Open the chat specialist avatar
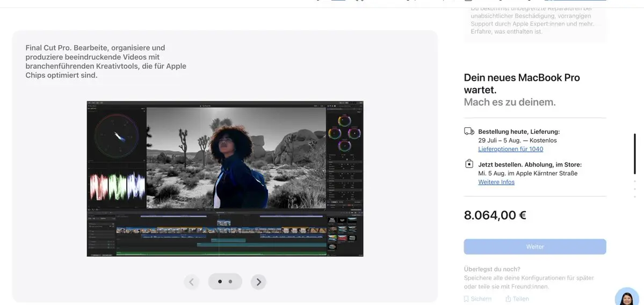 (x=627, y=297)
